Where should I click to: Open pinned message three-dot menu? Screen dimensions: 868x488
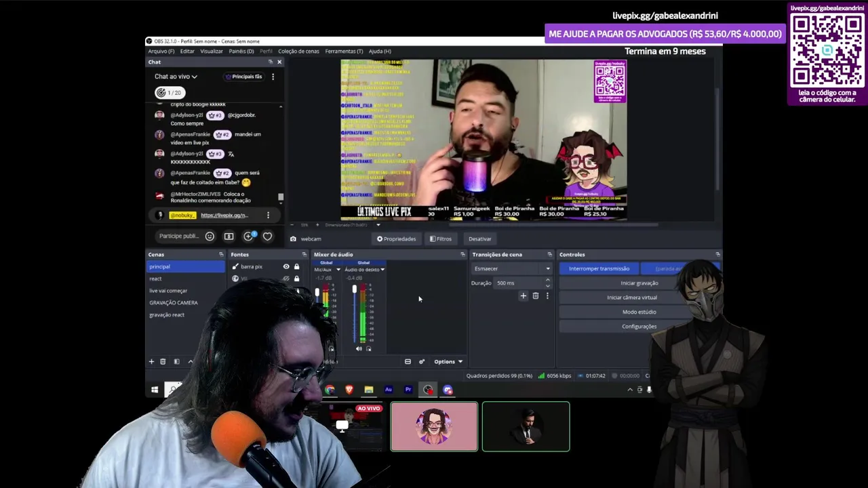[268, 216]
